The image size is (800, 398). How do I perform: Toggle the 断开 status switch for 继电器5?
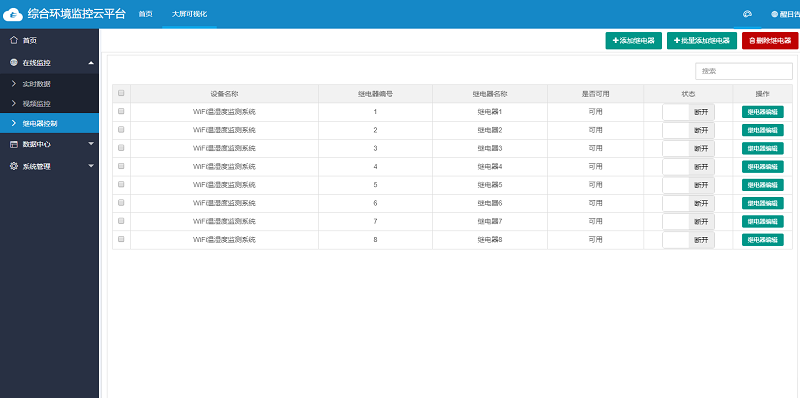pyautogui.click(x=688, y=185)
